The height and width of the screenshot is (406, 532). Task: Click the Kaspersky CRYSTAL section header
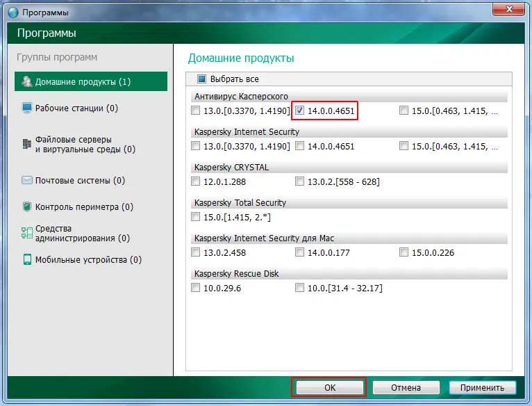(349, 167)
